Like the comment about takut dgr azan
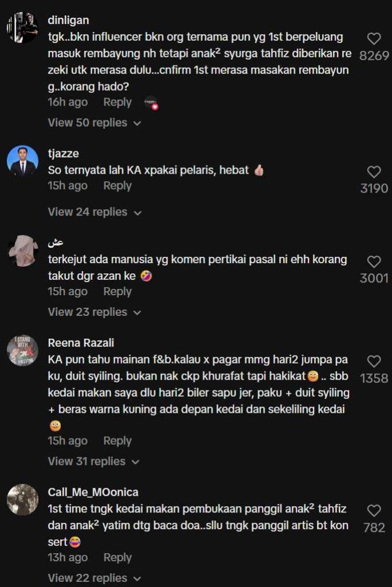This screenshot has width=392, height=587. point(374,261)
